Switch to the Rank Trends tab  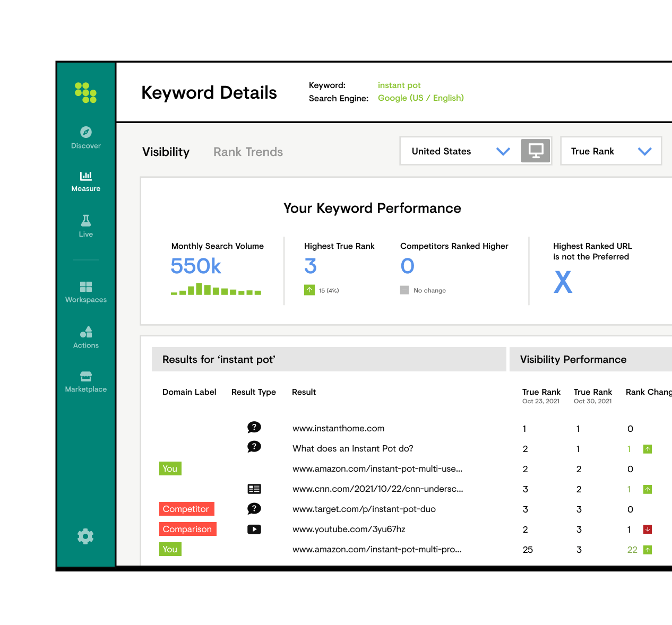[248, 152]
